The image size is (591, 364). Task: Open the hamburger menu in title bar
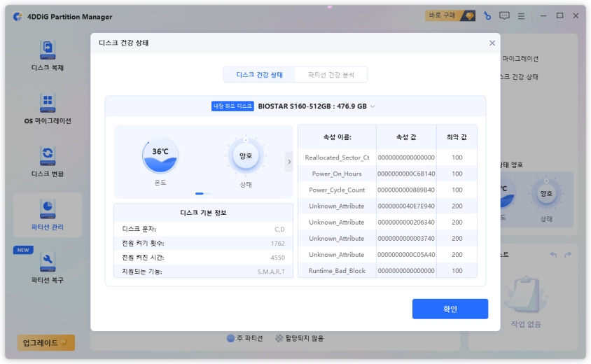[x=521, y=16]
